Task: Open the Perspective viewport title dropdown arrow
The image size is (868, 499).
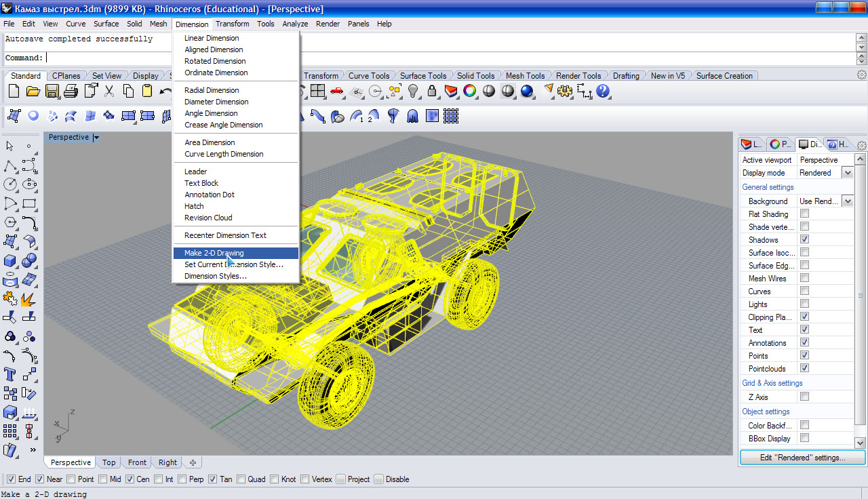Action: (x=96, y=138)
